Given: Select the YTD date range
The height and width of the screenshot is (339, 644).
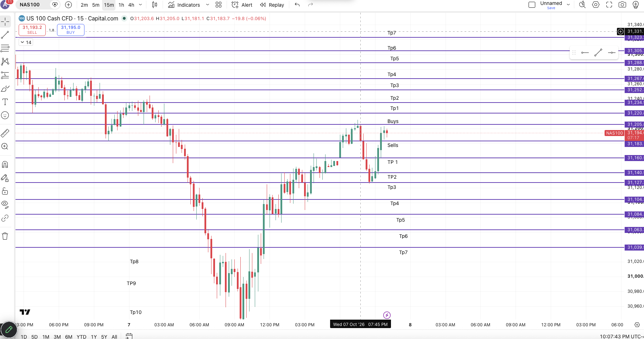Looking at the screenshot, I should pos(81,337).
